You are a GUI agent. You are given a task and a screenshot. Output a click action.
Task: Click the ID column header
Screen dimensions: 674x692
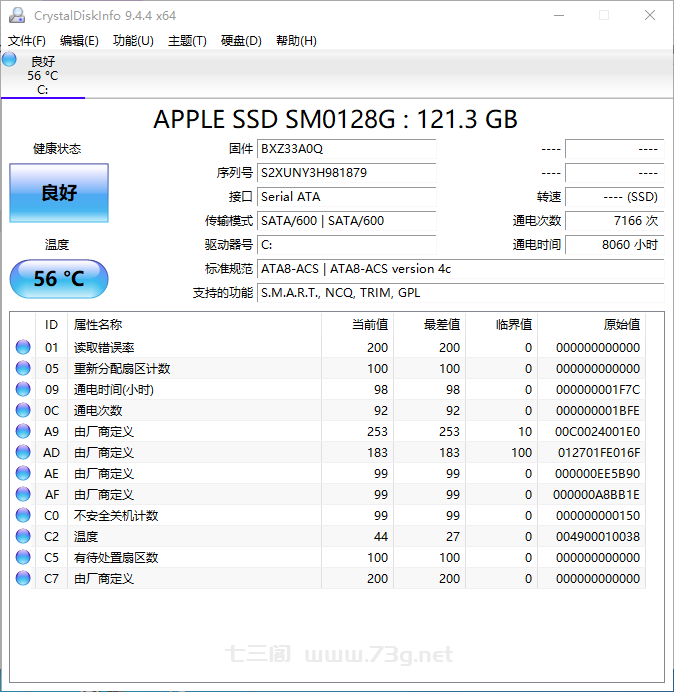[52, 325]
